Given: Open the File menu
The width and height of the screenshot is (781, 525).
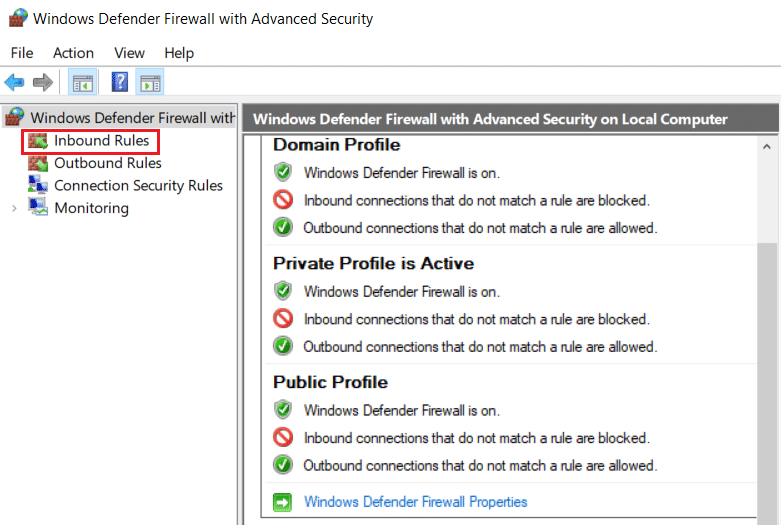Looking at the screenshot, I should 22,53.
